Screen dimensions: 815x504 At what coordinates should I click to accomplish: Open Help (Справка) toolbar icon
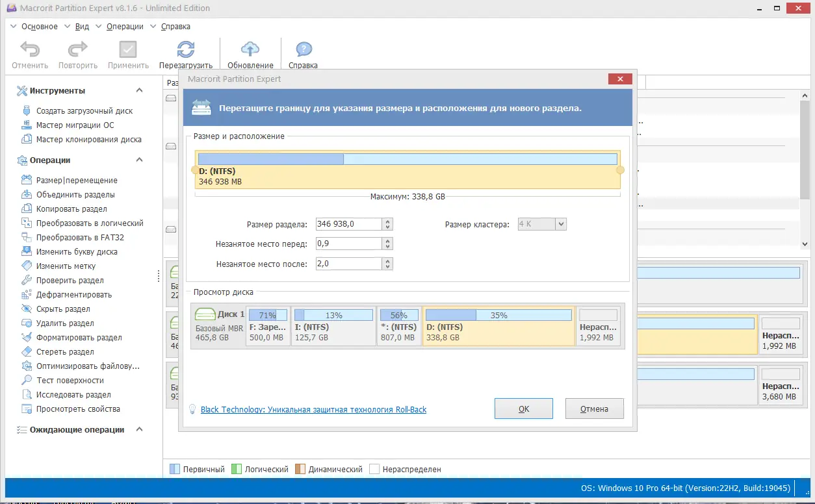[x=304, y=49]
